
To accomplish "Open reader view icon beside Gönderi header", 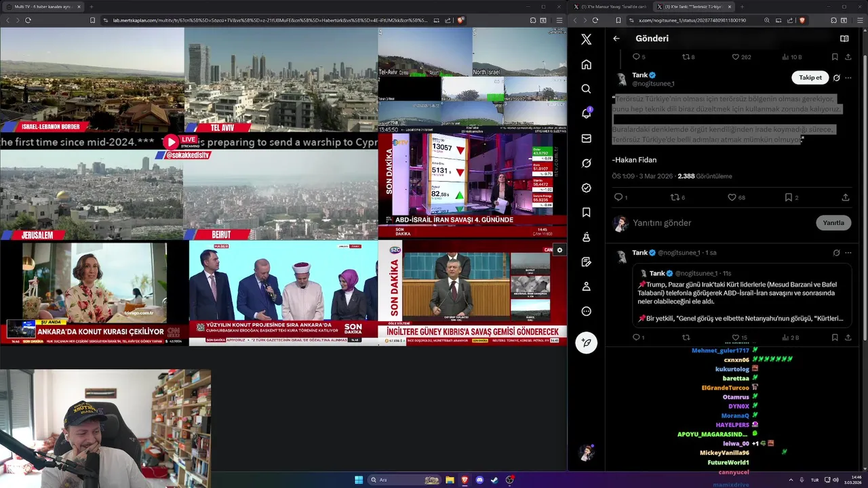I will click(844, 39).
